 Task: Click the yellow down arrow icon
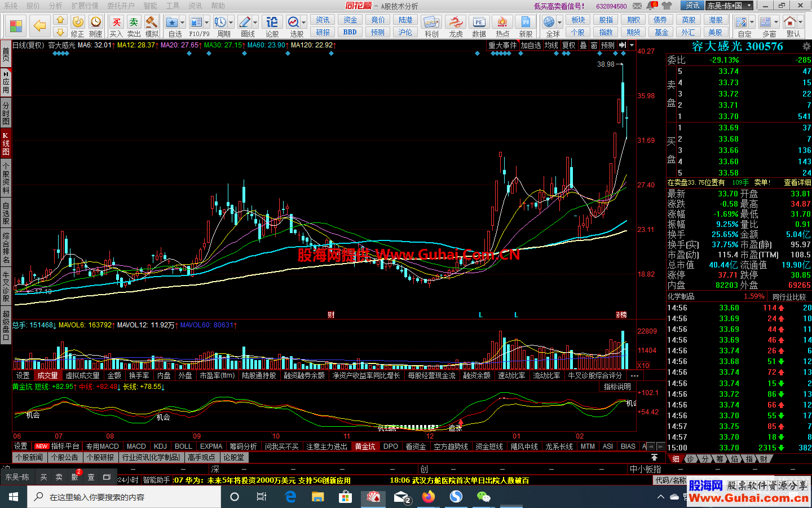coord(60,32)
